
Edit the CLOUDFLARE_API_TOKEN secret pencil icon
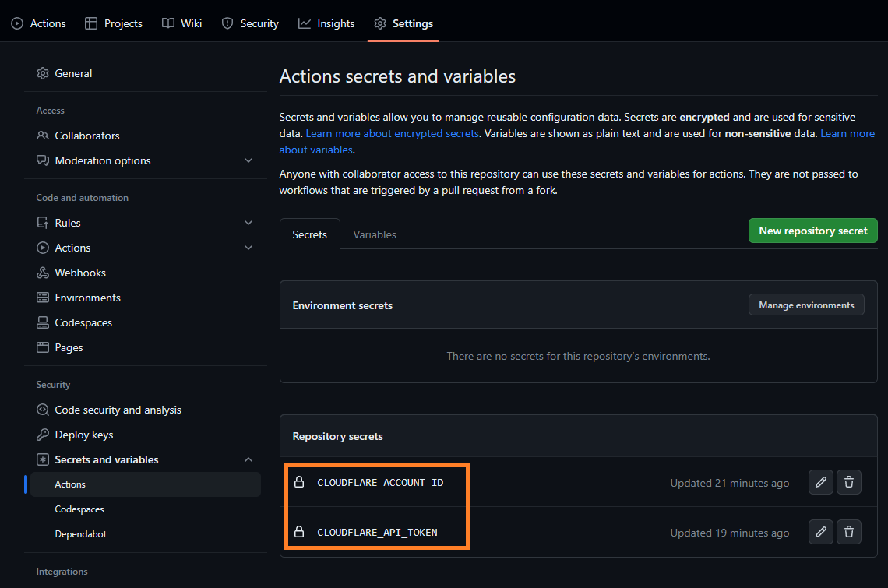[820, 533]
